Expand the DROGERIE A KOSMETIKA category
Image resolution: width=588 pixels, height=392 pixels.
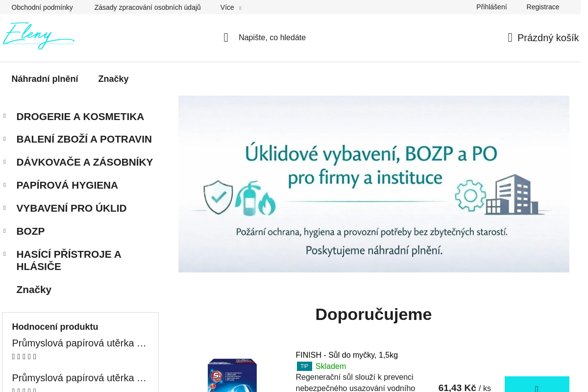point(5,116)
